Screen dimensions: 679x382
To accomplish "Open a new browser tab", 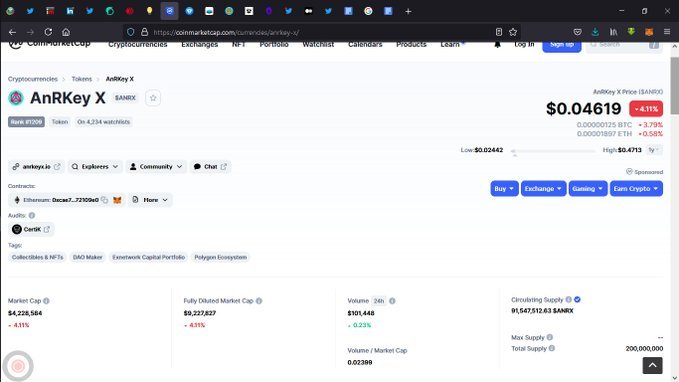I will (x=408, y=11).
